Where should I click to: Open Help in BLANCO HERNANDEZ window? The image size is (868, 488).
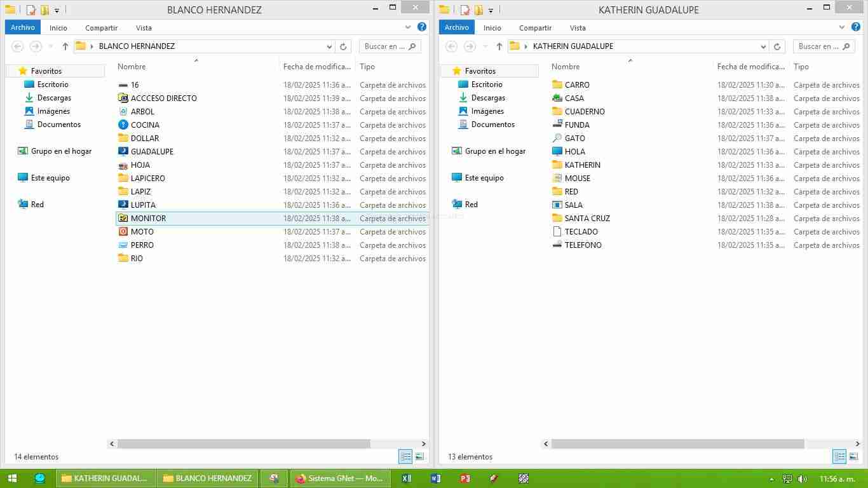(422, 27)
